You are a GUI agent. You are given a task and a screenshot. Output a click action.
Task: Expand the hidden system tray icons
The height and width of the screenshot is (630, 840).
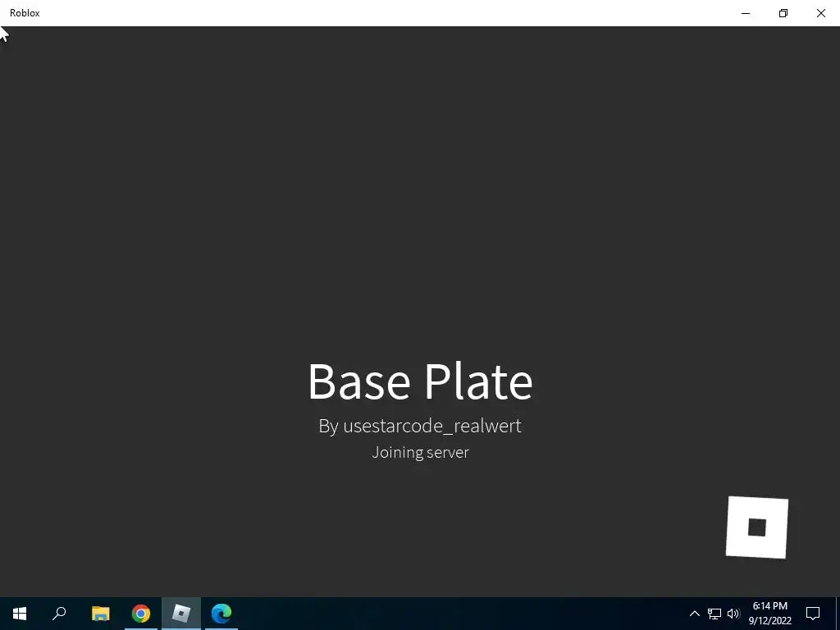tap(694, 614)
